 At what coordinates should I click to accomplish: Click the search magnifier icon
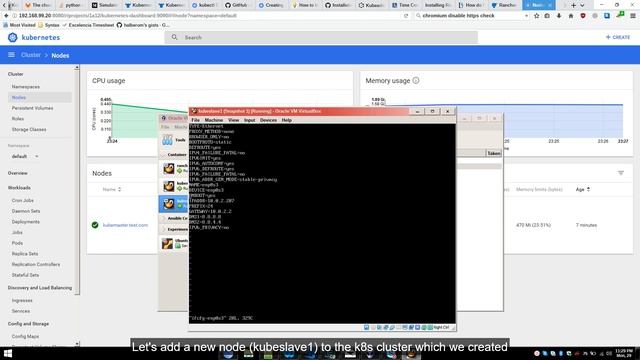(175, 37)
